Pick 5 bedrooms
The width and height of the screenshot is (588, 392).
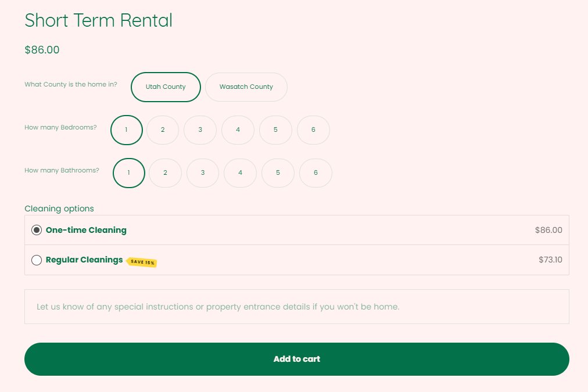pos(275,130)
